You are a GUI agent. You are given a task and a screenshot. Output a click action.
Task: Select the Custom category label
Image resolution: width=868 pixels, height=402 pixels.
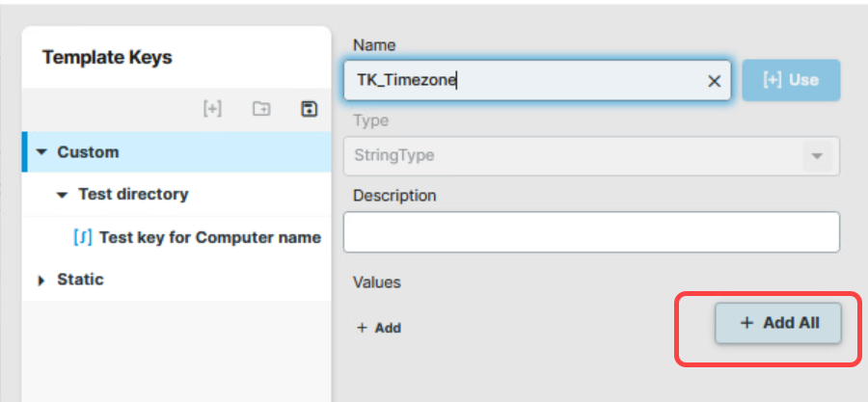pyautogui.click(x=88, y=152)
